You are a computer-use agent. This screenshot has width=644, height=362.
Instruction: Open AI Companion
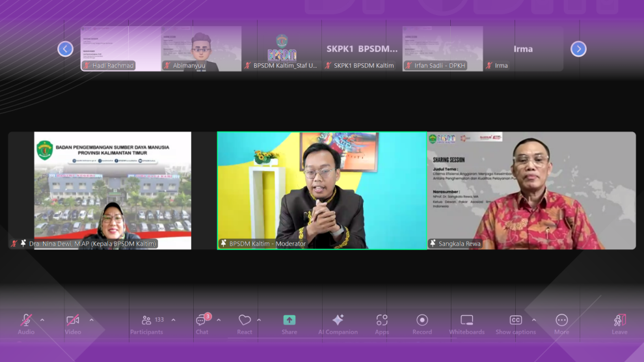click(x=338, y=324)
